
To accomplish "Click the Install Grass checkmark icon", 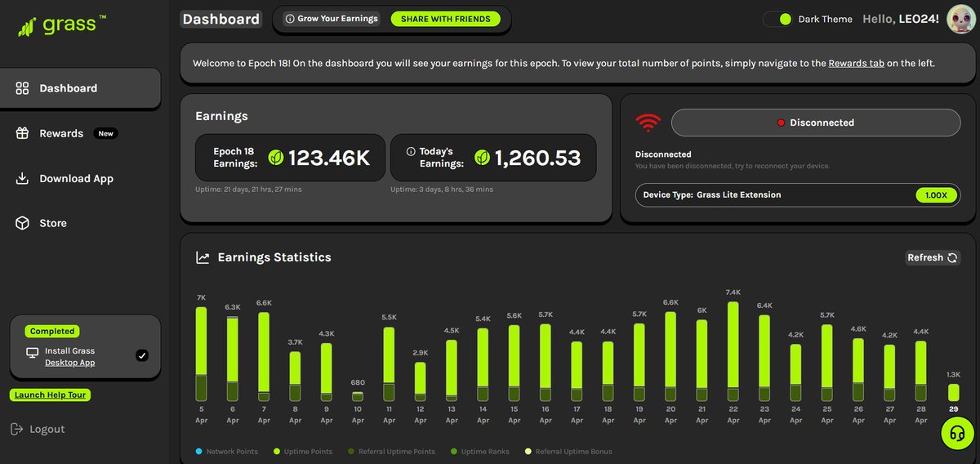I will (x=142, y=355).
